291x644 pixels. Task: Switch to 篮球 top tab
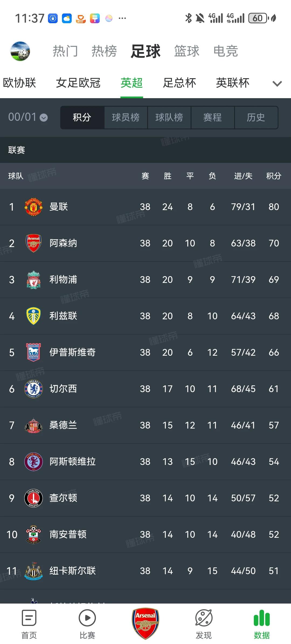pyautogui.click(x=186, y=51)
